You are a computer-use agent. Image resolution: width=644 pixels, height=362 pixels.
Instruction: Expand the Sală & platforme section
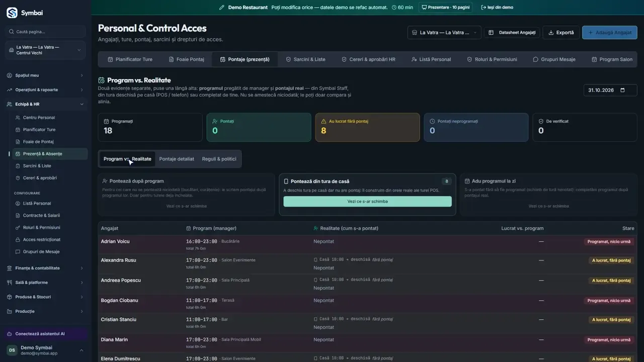(x=45, y=283)
